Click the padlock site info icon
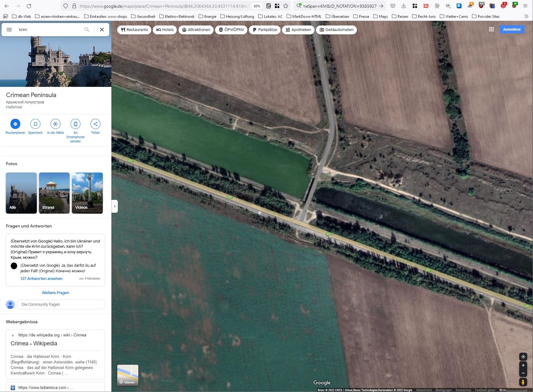Viewport: 533px width, 392px height. tap(74, 6)
